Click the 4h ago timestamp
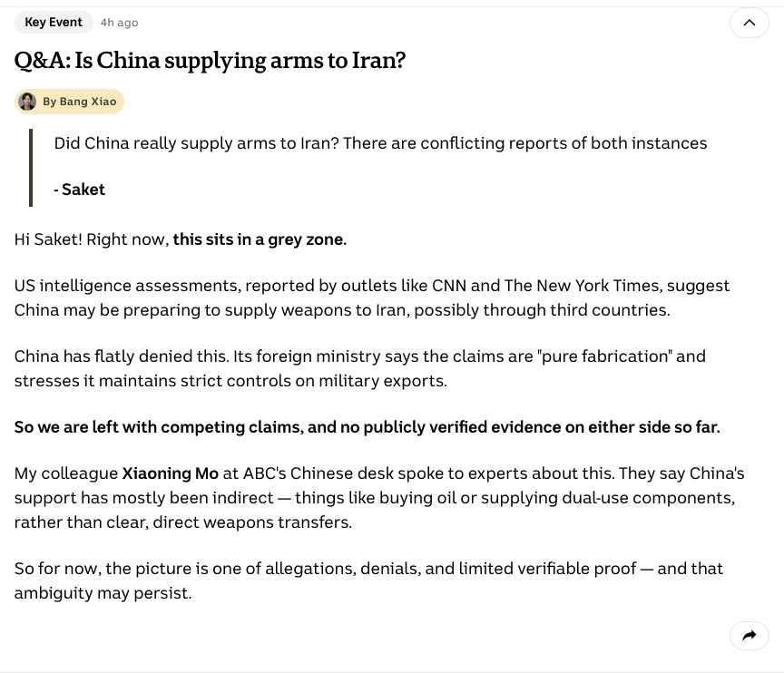The image size is (784, 673). click(x=119, y=23)
